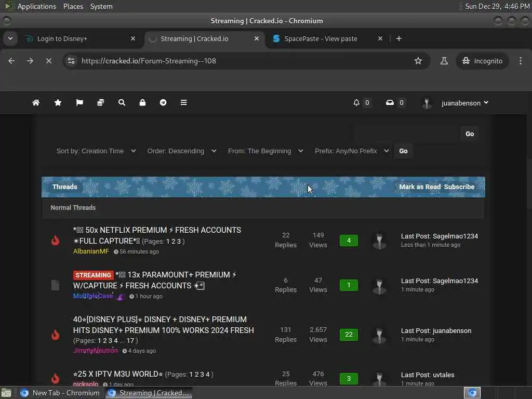This screenshot has width=532, height=399.
Task: Open Chromium labs flask icon
Action: click(x=444, y=61)
